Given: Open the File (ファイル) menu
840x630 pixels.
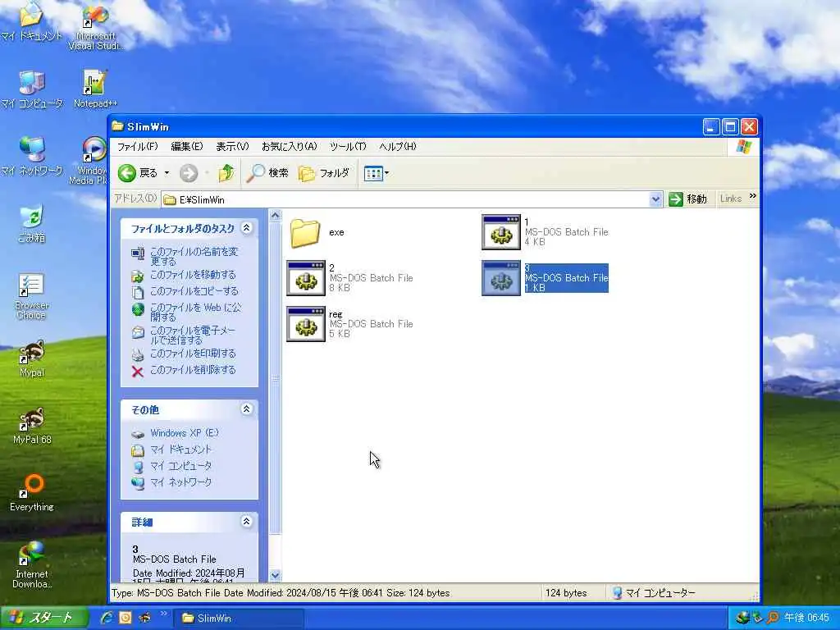Looking at the screenshot, I should (137, 146).
